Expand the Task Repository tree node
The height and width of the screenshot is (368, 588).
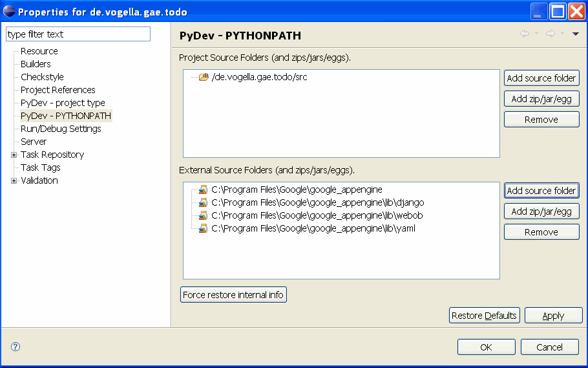tap(14, 155)
